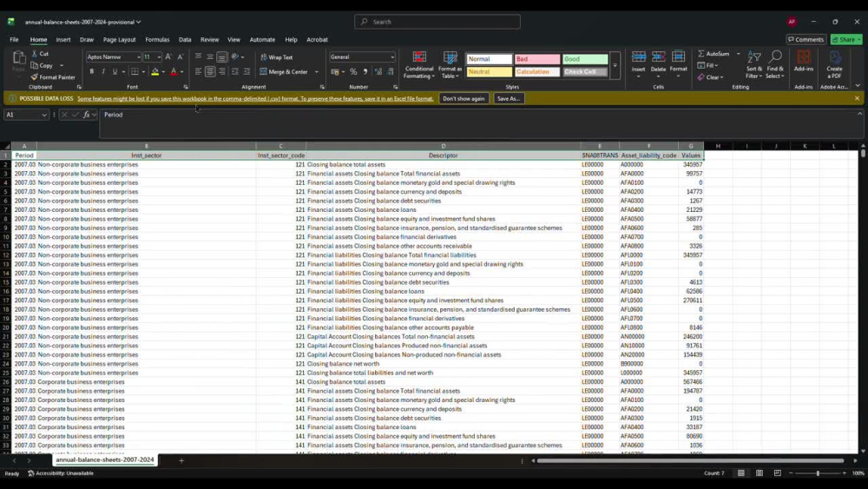
Task: Apply comma style format
Action: (365, 71)
